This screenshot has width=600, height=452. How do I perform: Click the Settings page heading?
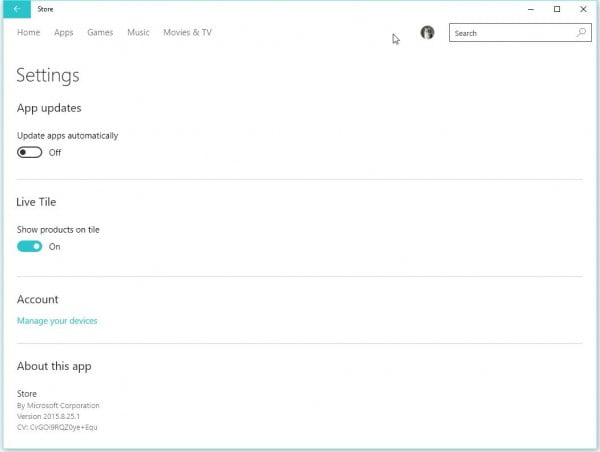(x=48, y=75)
